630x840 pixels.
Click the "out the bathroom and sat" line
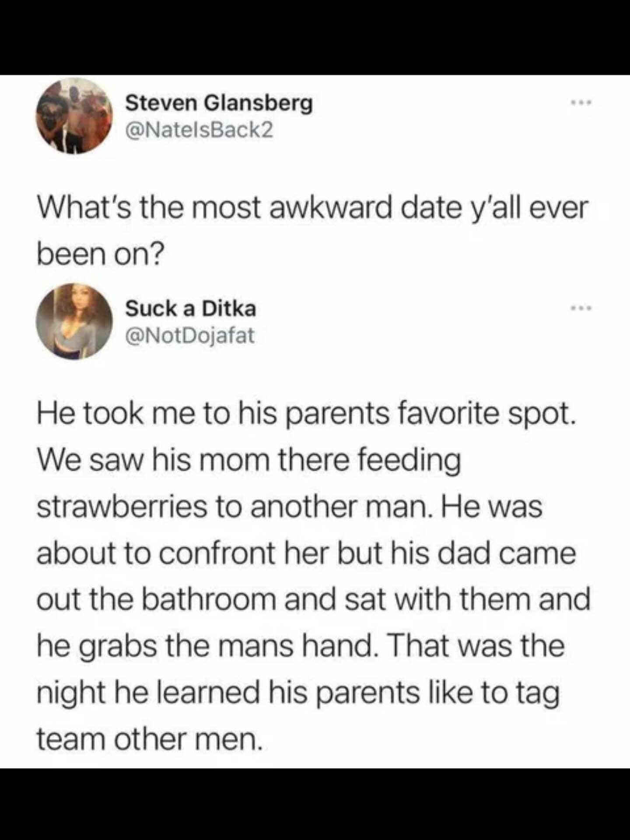click(312, 599)
